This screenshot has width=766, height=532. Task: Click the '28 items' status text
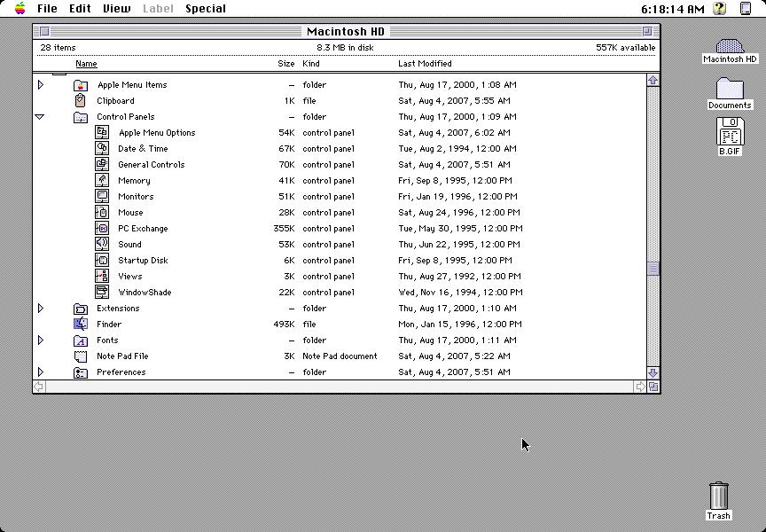[x=58, y=47]
